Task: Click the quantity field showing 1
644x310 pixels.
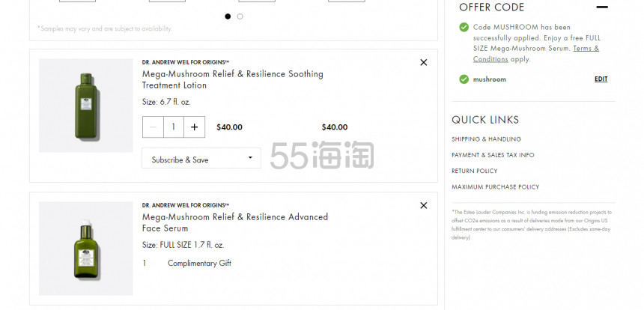Action: point(173,127)
